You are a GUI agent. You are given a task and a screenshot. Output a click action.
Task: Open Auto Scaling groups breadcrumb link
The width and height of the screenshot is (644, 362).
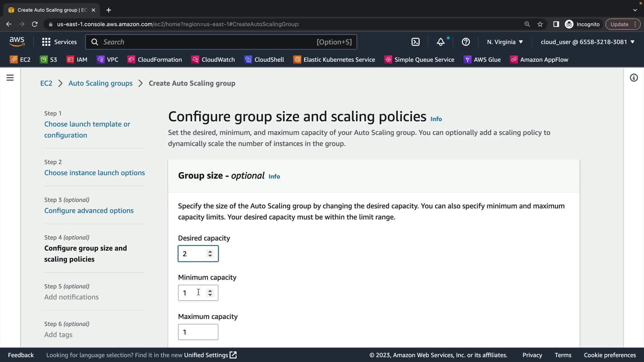coord(100,83)
